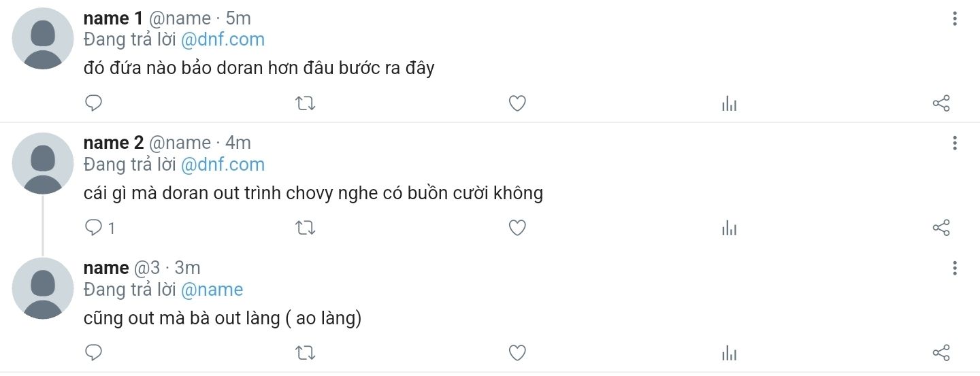980x376 pixels.
Task: Open more options for name 1's tweet
Action: (x=955, y=19)
